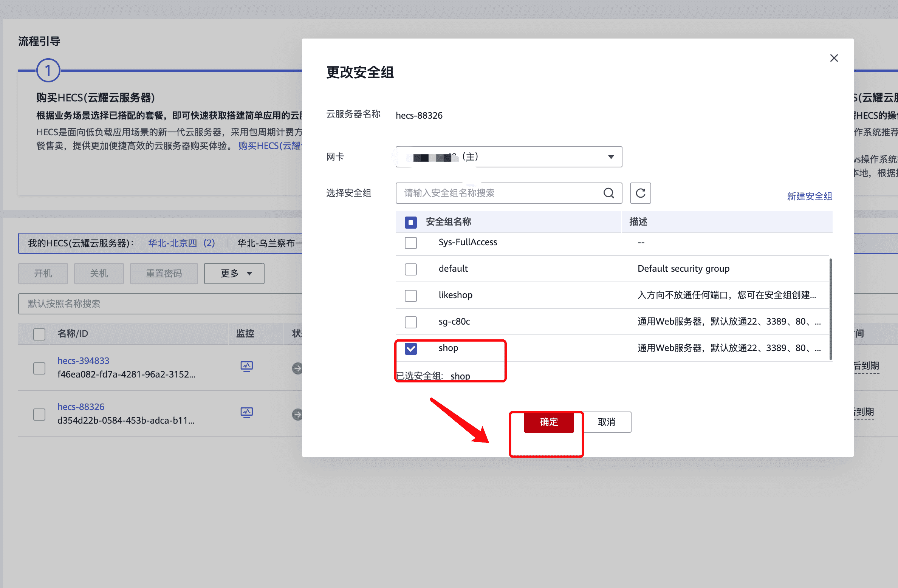This screenshot has height=588, width=898.
Task: Expand the 更多 dropdown menu
Action: coord(234,273)
